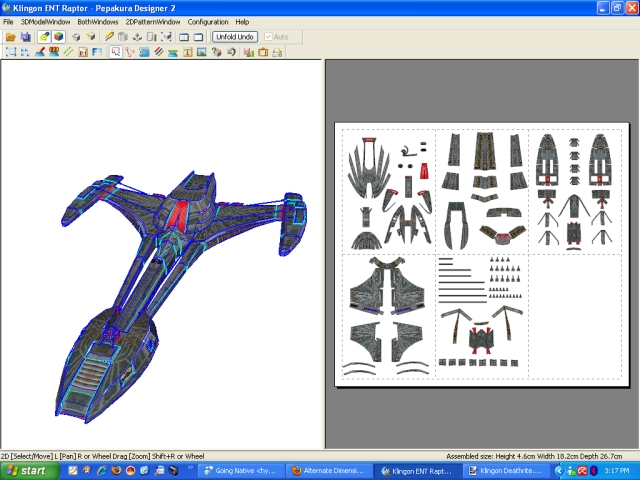Click the blue card edit icon
The height and width of the screenshot is (480, 640).
[144, 52]
